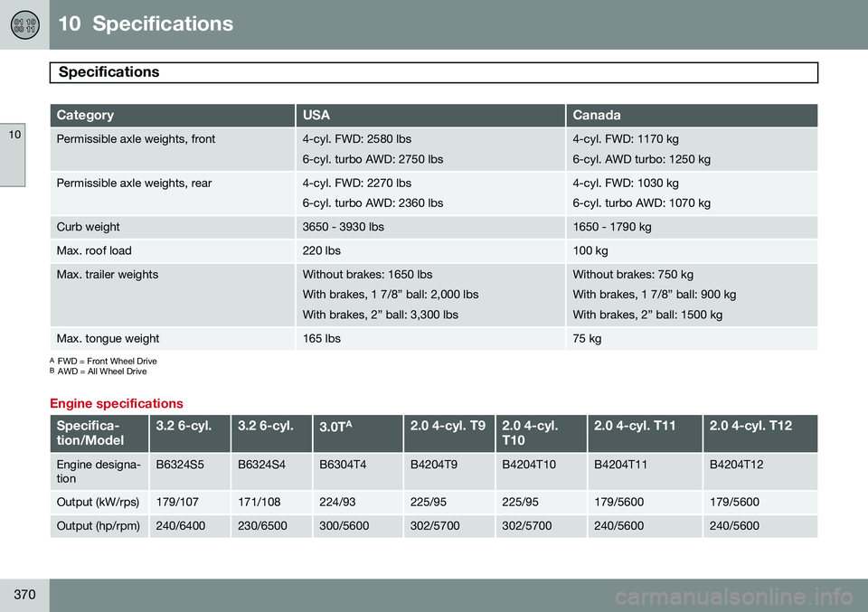
Task: Select footnote 'FWD = Front Wheel Drive'
Action: [x=107, y=362]
